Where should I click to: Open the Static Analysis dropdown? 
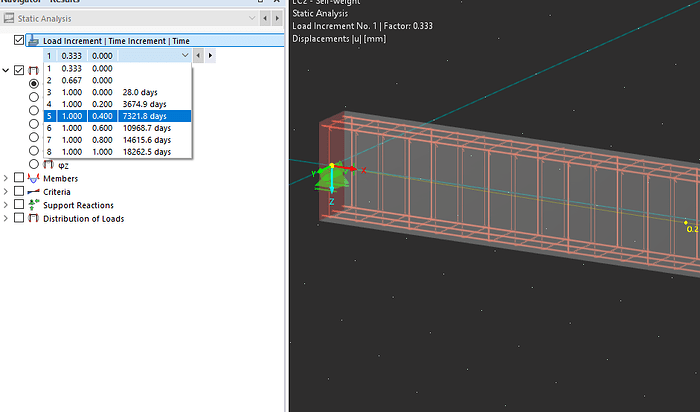[x=252, y=18]
